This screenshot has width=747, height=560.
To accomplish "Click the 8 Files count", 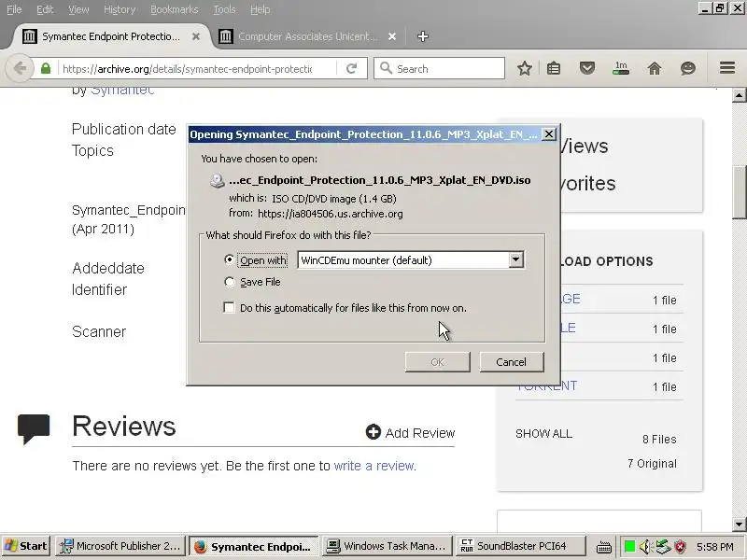I will [659, 439].
